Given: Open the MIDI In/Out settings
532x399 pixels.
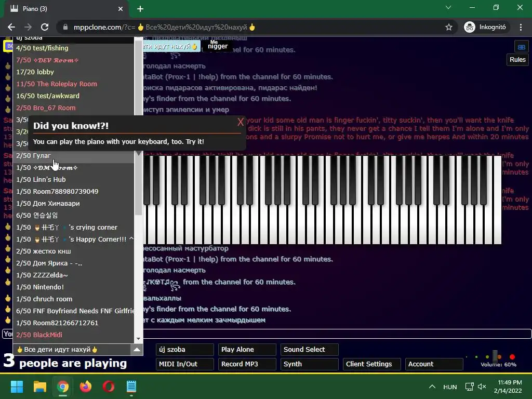Looking at the screenshot, I should (x=184, y=364).
